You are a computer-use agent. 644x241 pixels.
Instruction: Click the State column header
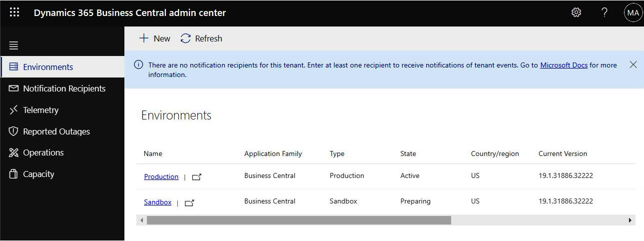point(408,153)
